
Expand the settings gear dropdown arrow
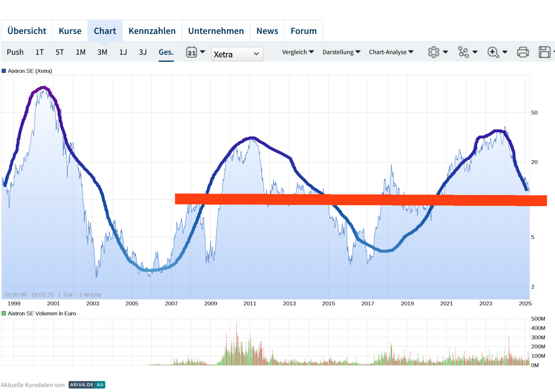tap(445, 52)
